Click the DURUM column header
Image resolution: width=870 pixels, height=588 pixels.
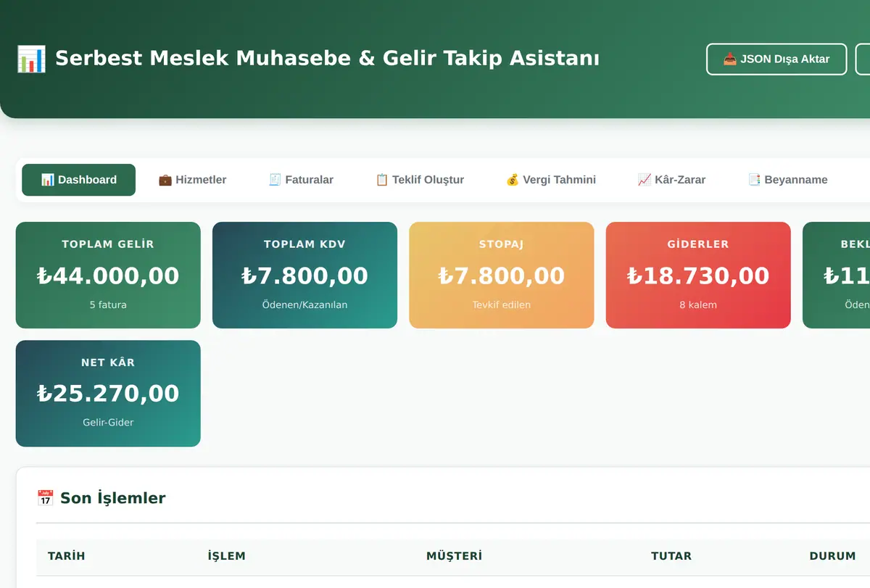click(x=833, y=556)
